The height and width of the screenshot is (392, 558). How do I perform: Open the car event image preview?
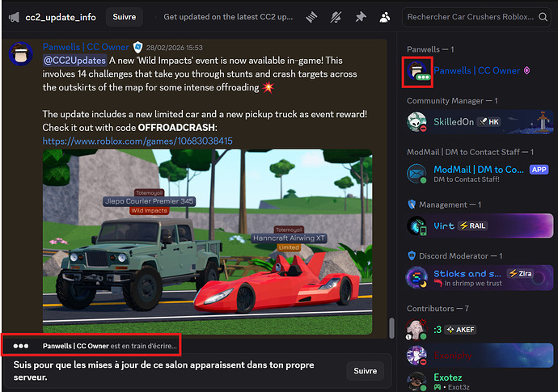[207, 241]
